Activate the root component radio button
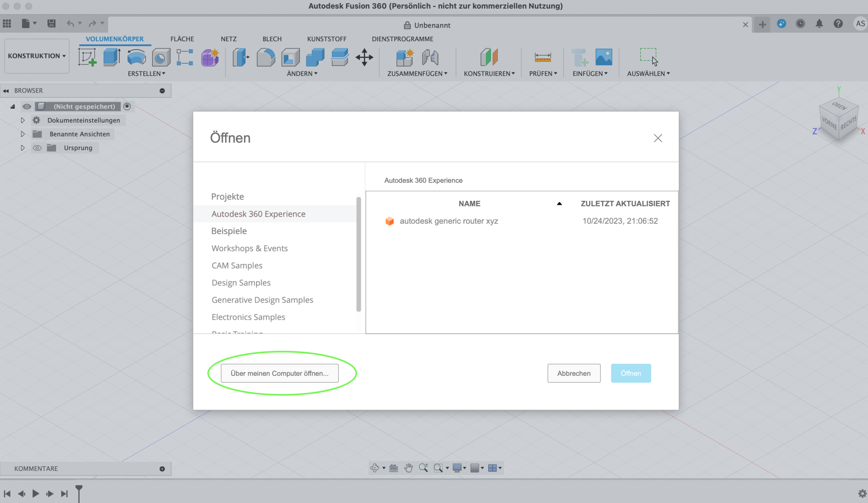 127,106
